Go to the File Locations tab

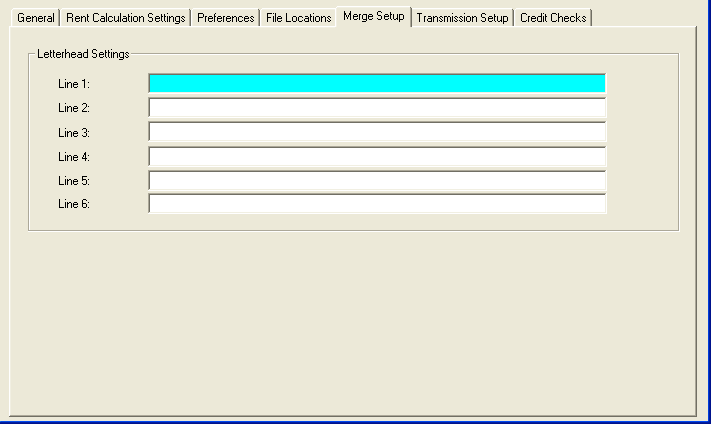click(298, 18)
